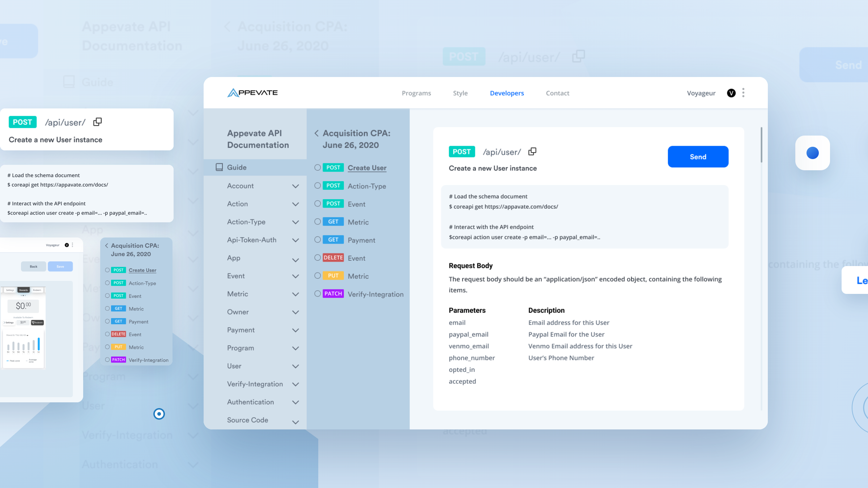Select DELETE Event radio button
868x488 pixels.
318,257
